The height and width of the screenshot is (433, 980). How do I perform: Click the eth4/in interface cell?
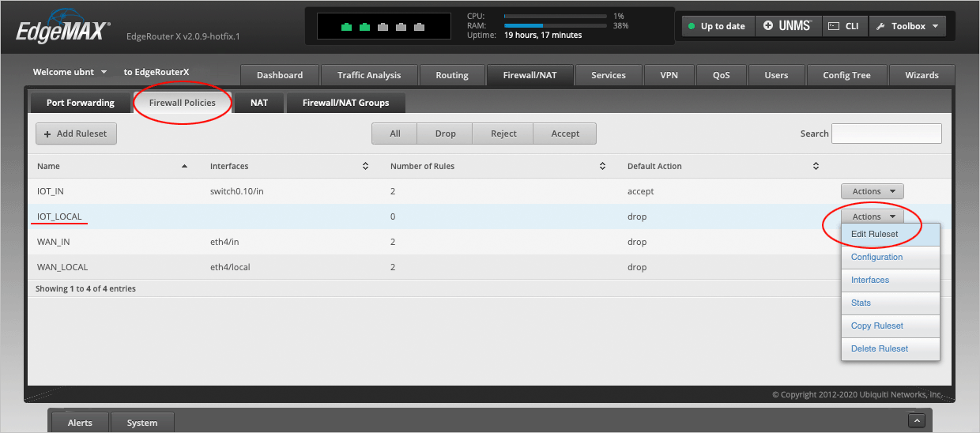tap(225, 242)
